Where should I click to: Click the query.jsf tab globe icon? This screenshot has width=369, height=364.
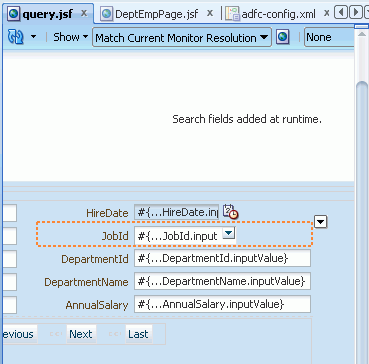tap(14, 14)
